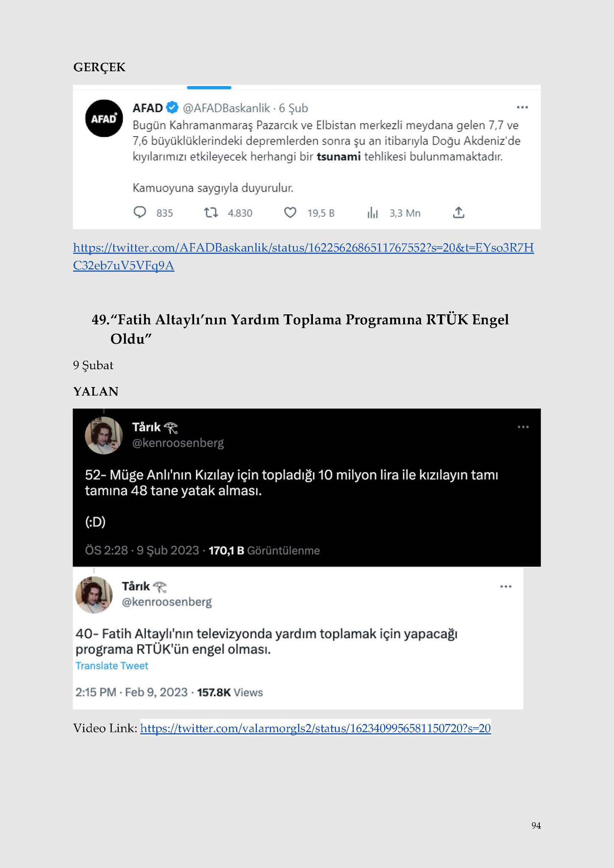Click the blue verified badge next to AFAD
614x868 pixels.
click(172, 108)
